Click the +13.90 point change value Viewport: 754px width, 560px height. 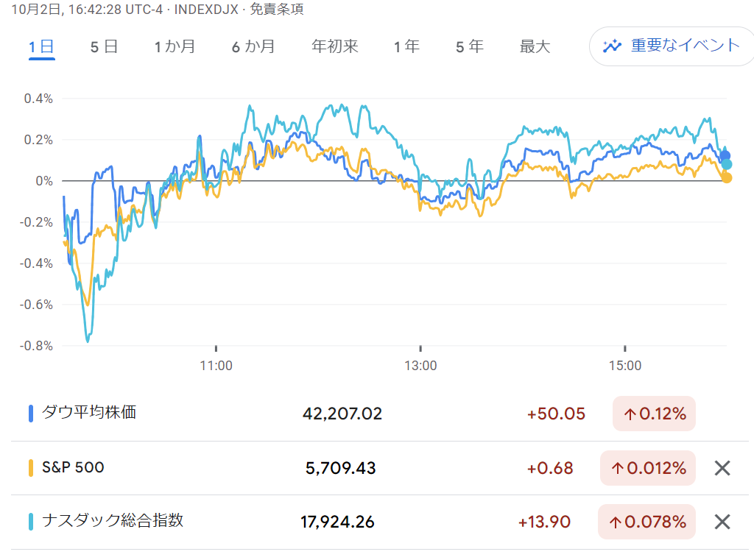pyautogui.click(x=544, y=522)
